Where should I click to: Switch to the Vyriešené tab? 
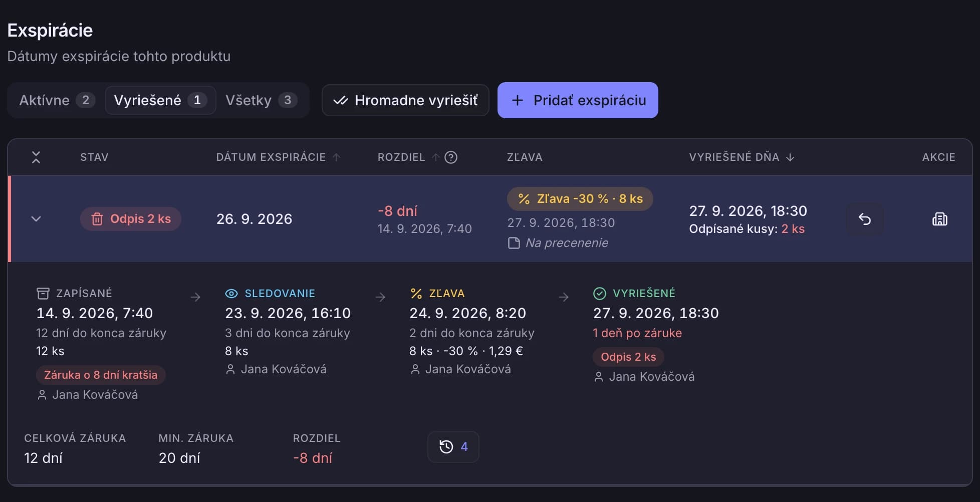tap(160, 100)
